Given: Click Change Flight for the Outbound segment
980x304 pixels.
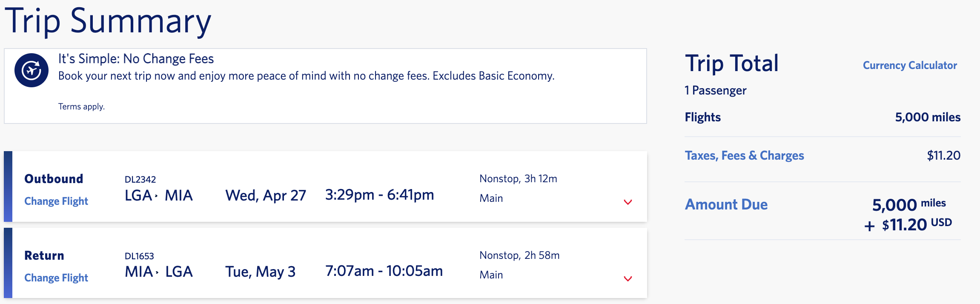Looking at the screenshot, I should pos(56,201).
